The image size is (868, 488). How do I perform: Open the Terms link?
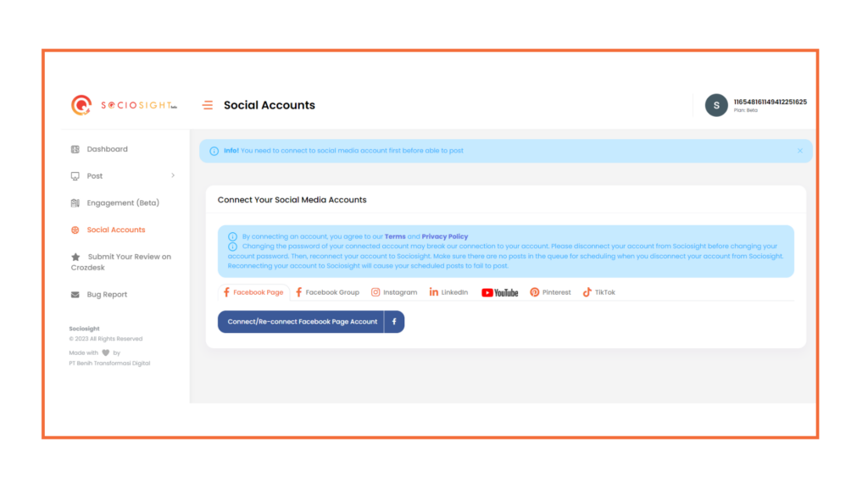(x=395, y=237)
